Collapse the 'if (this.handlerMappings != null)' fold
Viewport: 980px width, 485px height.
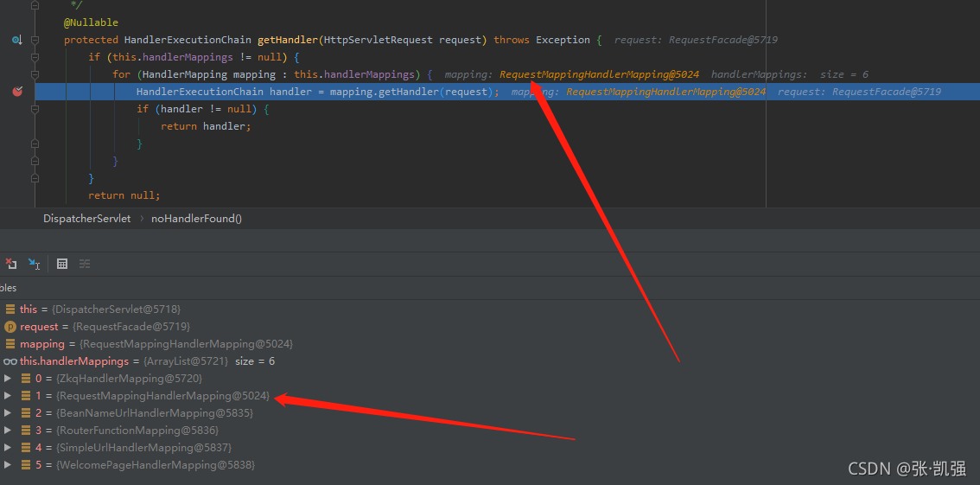[x=35, y=58]
